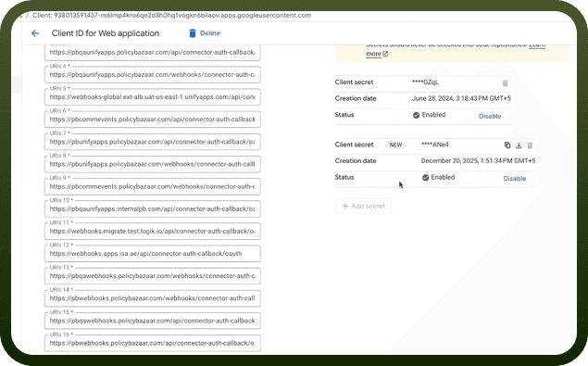Edit the URIs 15 field
588x366 pixels.
point(152,321)
